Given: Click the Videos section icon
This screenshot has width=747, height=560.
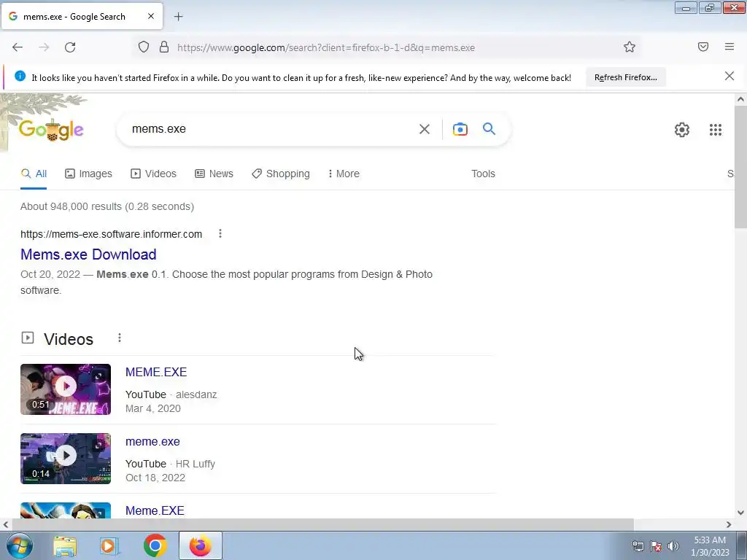Looking at the screenshot, I should [28, 338].
